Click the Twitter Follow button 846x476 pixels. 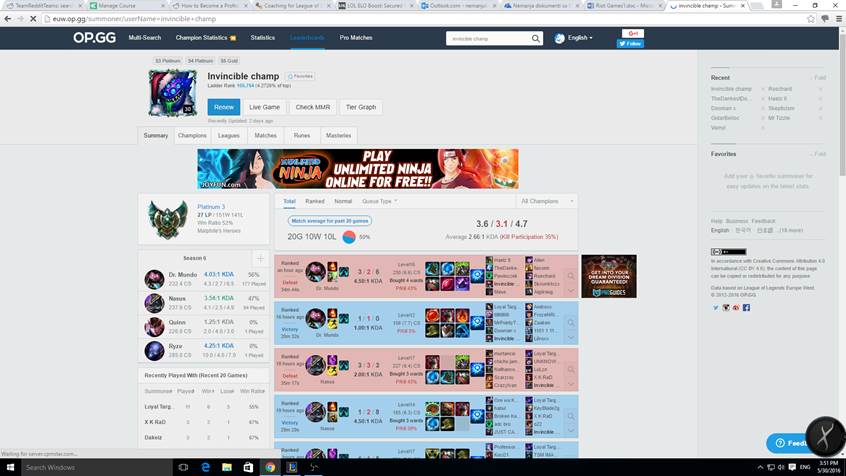point(630,44)
